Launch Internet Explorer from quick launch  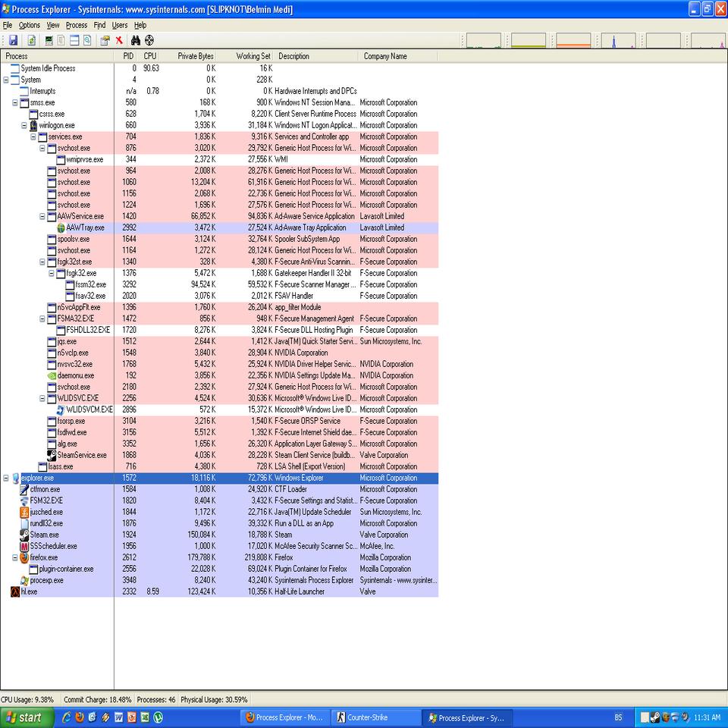[x=67, y=717]
